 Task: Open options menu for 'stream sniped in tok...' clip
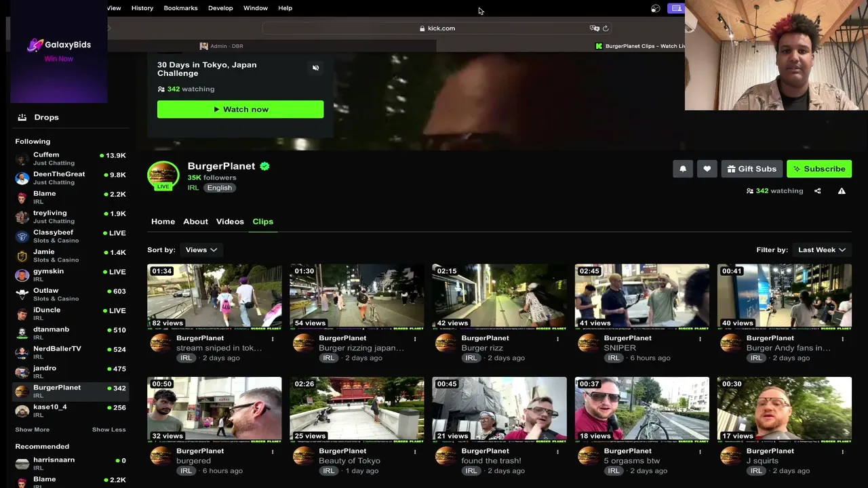pyautogui.click(x=273, y=339)
